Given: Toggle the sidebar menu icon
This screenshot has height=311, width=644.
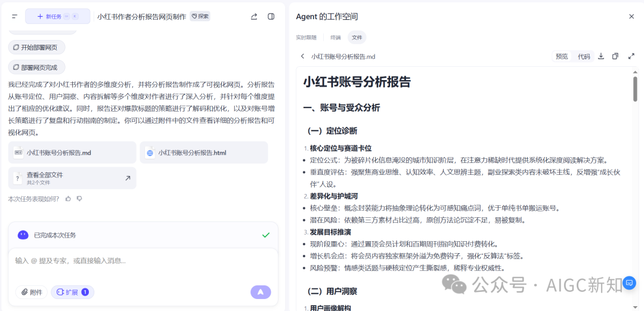Looking at the screenshot, I should click(15, 17).
